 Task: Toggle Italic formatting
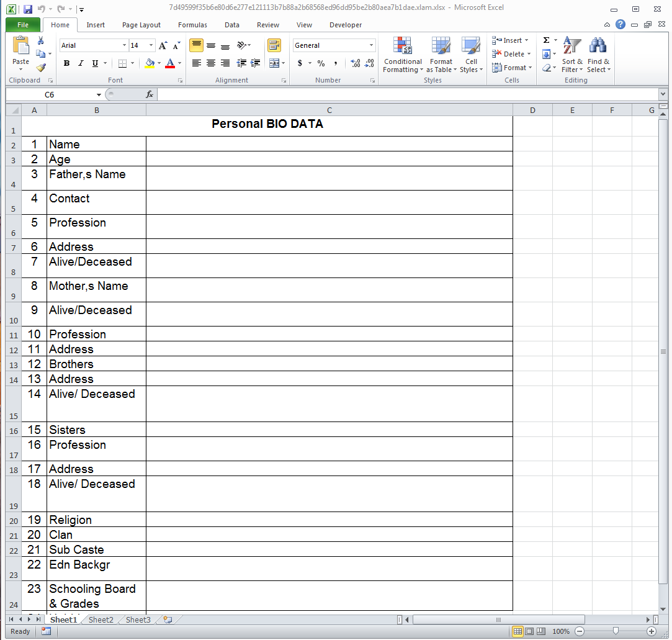81,63
